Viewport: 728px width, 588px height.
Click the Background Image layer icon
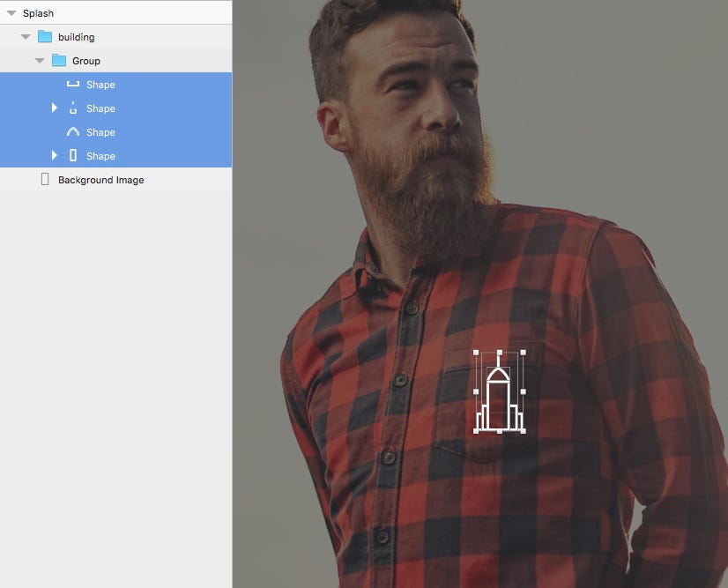pos(45,179)
